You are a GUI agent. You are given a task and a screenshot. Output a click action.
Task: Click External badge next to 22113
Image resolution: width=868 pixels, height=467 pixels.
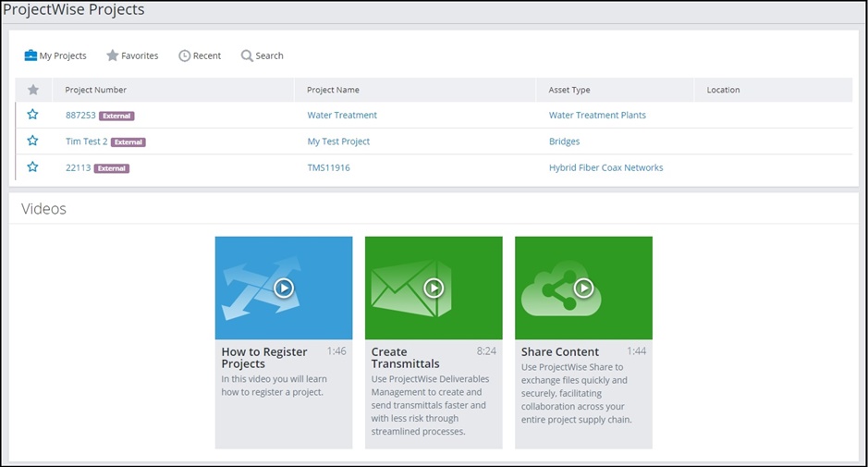point(112,168)
